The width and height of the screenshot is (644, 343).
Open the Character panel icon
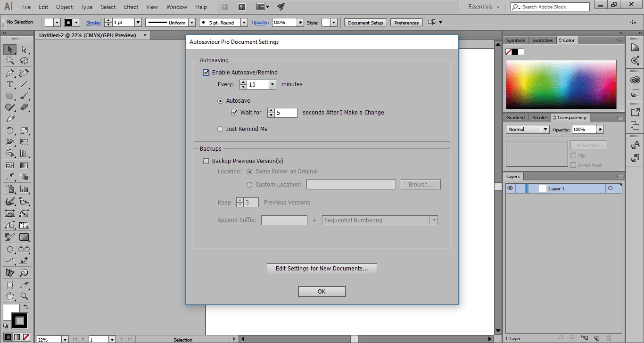click(x=635, y=145)
